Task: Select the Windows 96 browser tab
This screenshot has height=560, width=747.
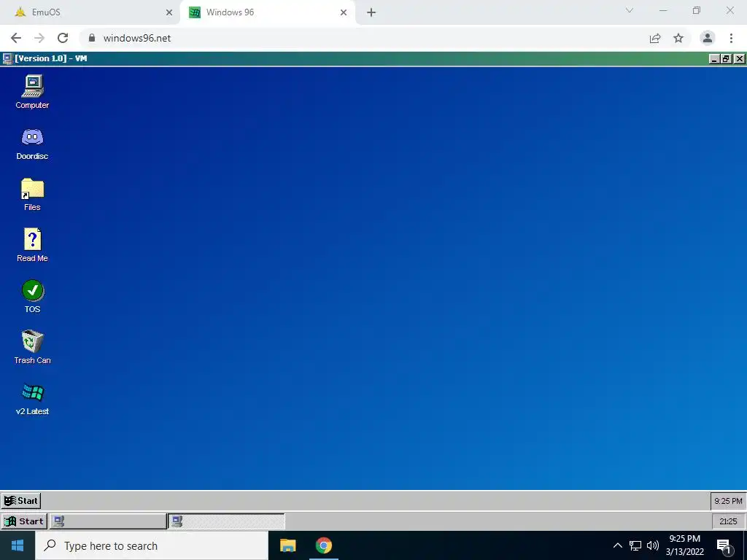Action: (267, 12)
